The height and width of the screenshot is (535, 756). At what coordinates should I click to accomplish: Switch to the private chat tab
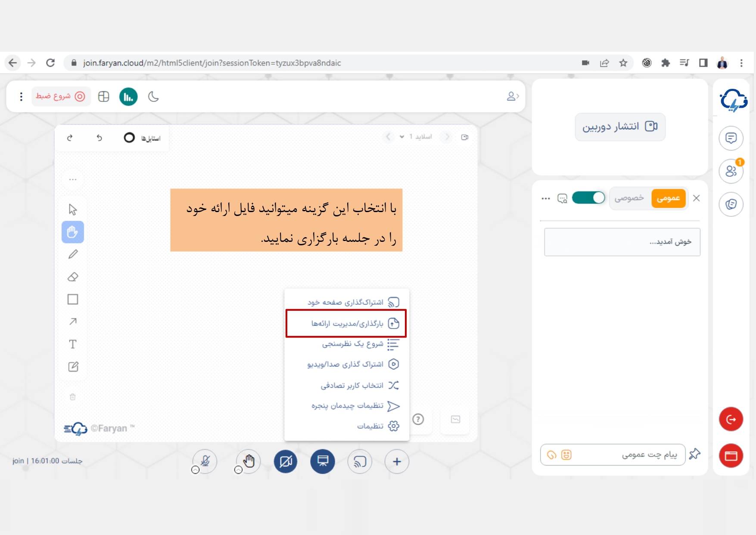tap(629, 198)
